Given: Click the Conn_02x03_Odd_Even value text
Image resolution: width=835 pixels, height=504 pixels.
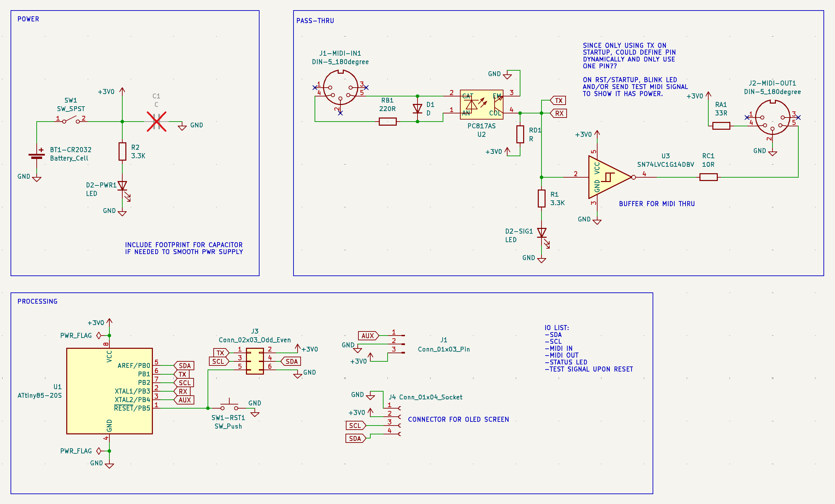Looking at the screenshot, I should [x=255, y=340].
